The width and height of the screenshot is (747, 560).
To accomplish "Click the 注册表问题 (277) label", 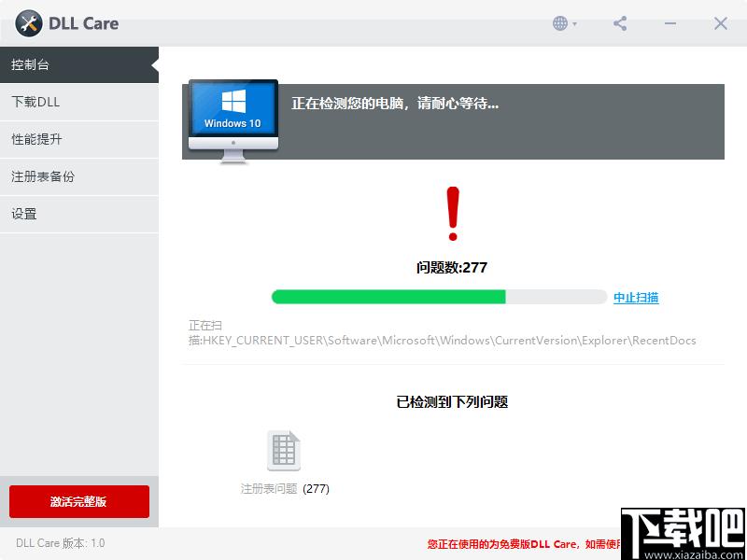I will [285, 488].
